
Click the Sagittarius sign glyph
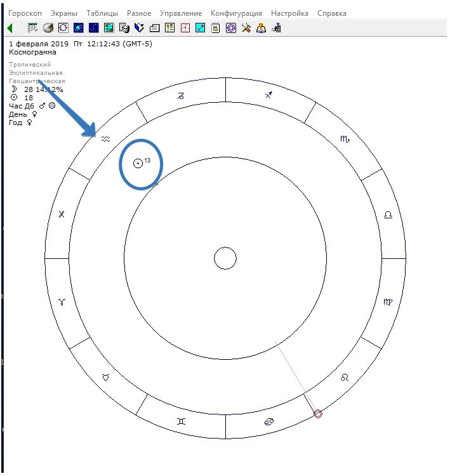coord(268,95)
